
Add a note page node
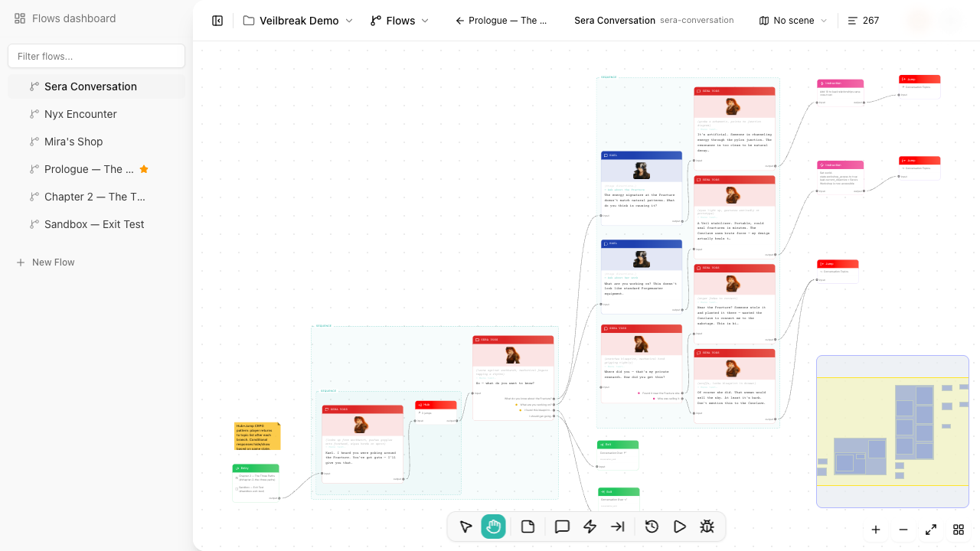click(x=528, y=527)
